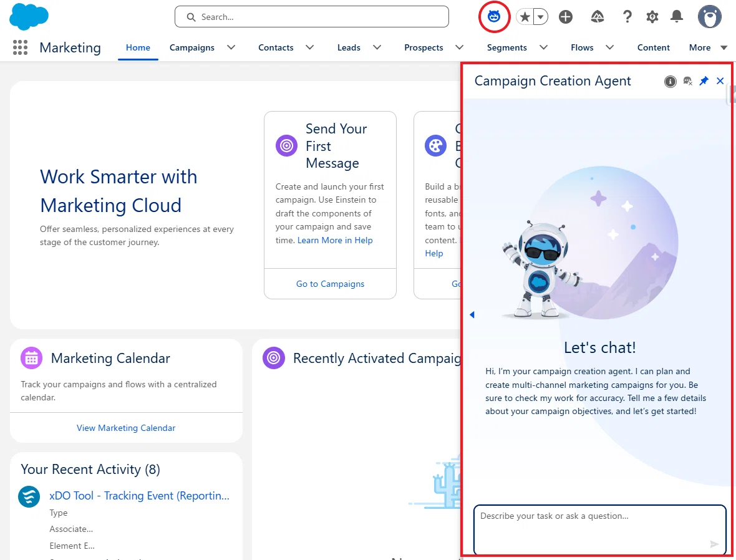Click the Go to Campaigns link
The width and height of the screenshot is (736, 560).
330,284
